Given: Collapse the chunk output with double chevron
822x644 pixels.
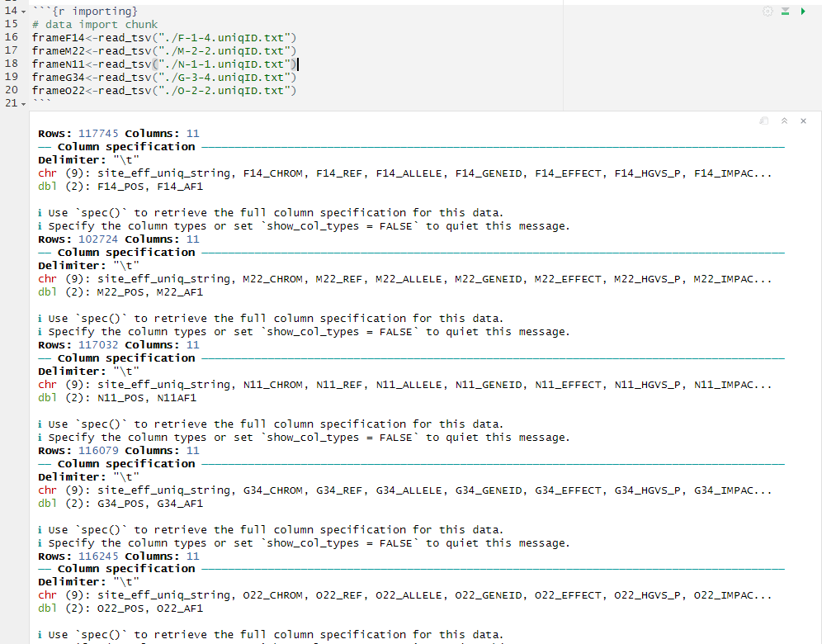Looking at the screenshot, I should [x=784, y=121].
